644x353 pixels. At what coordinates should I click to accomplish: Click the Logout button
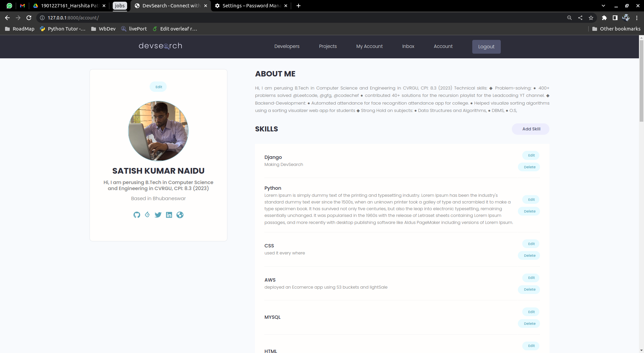pyautogui.click(x=486, y=47)
